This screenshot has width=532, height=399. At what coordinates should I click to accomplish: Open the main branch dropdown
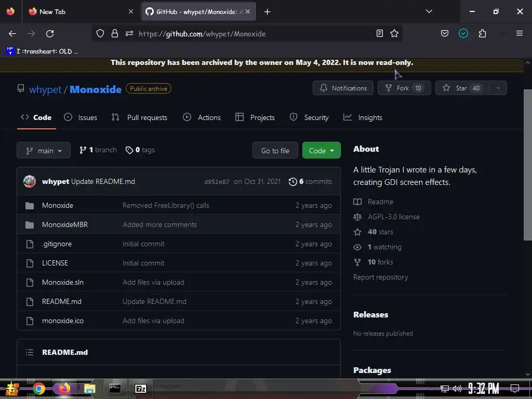tap(44, 150)
